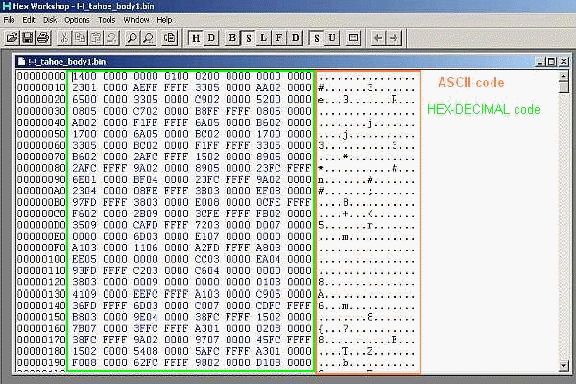Toggle the S signed mode button
576x384 pixels.
pos(317,38)
